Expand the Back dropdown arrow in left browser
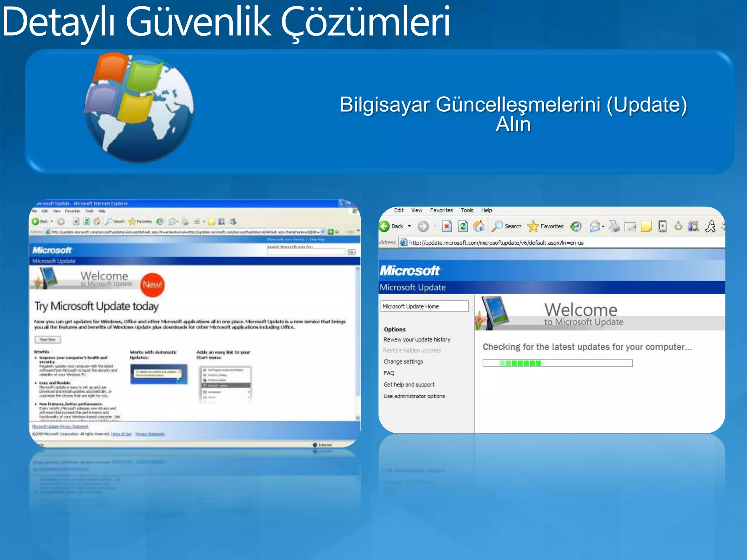This screenshot has width=747, height=560. [52, 221]
